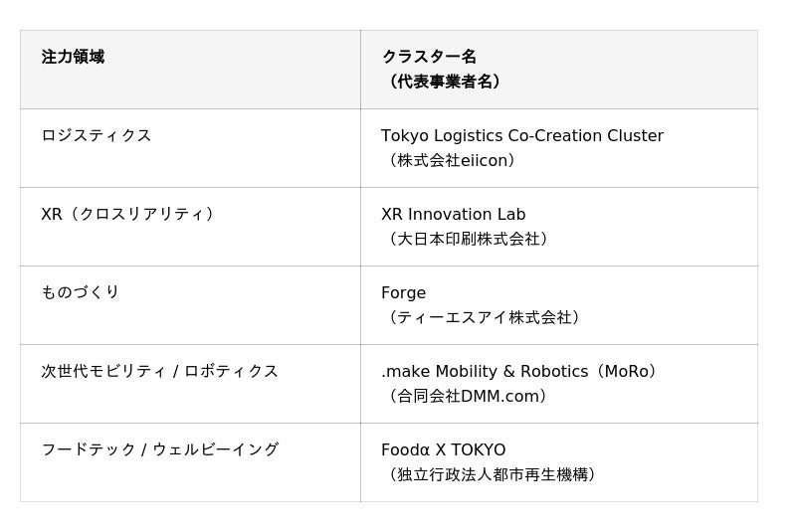Select .make Mobility & Robotics (MoRo) text

pos(518,371)
